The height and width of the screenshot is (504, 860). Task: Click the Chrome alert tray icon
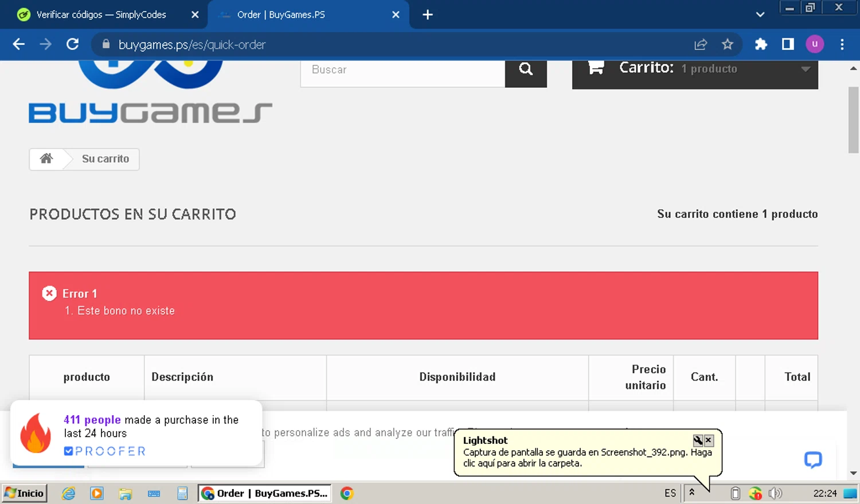(x=755, y=493)
